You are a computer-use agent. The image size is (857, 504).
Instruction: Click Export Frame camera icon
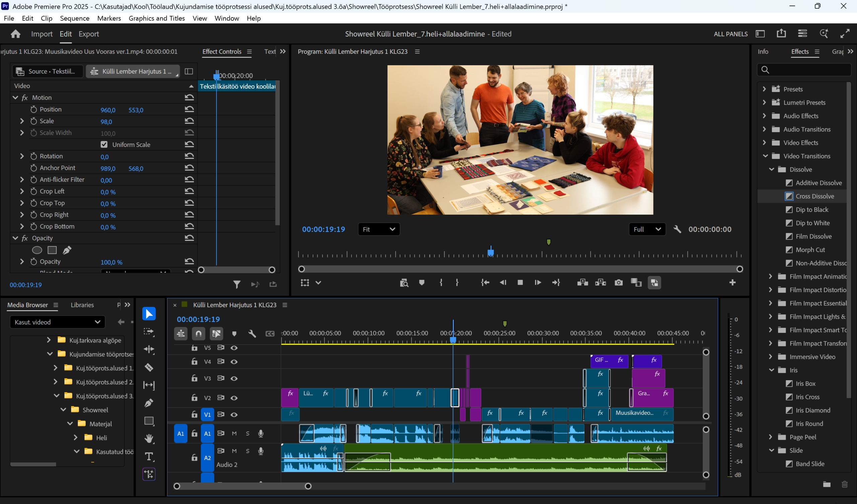(618, 282)
